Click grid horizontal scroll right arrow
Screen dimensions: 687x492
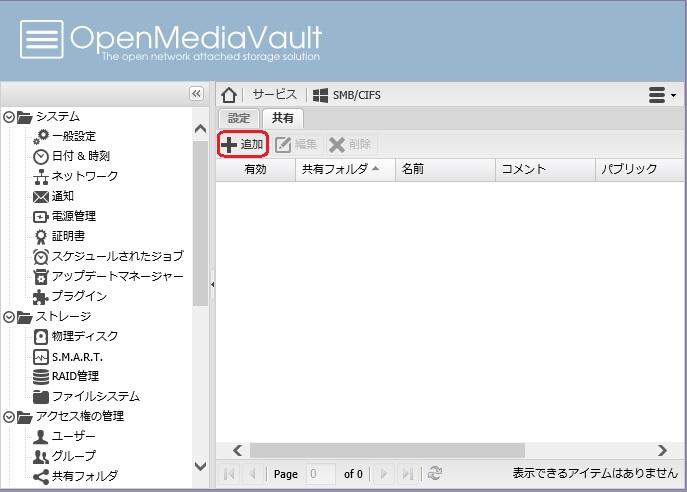(x=662, y=450)
